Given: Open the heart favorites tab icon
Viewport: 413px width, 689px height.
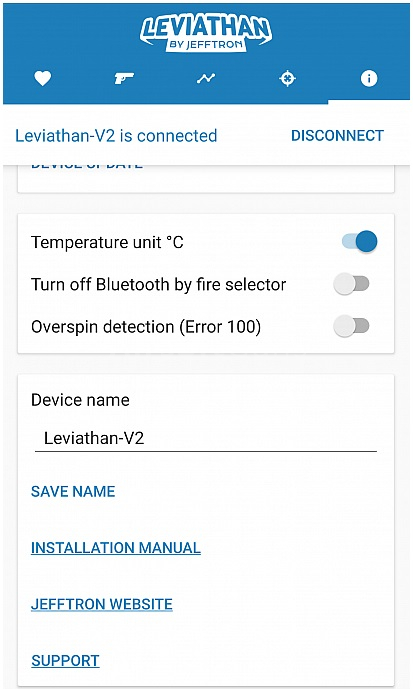Looking at the screenshot, I should [43, 79].
